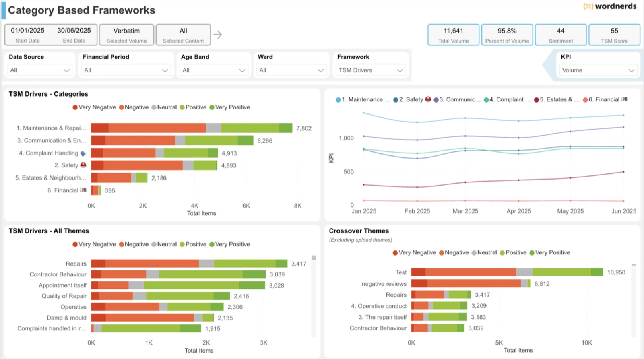Click the Crossover Themes heading
The image size is (644, 359).
[359, 231]
